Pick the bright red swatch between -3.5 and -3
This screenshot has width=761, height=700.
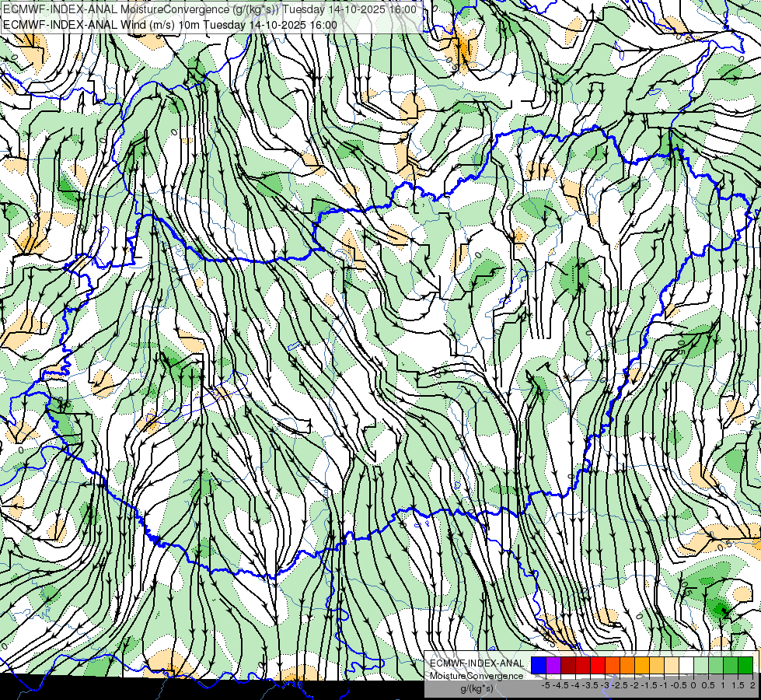(x=598, y=666)
